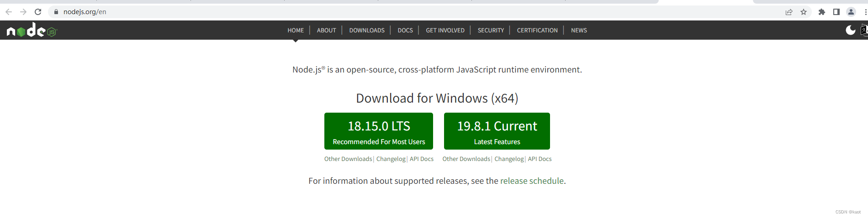Viewport: 868px width, 218px height.
Task: Toggle dark mode with the moon icon
Action: point(851,30)
